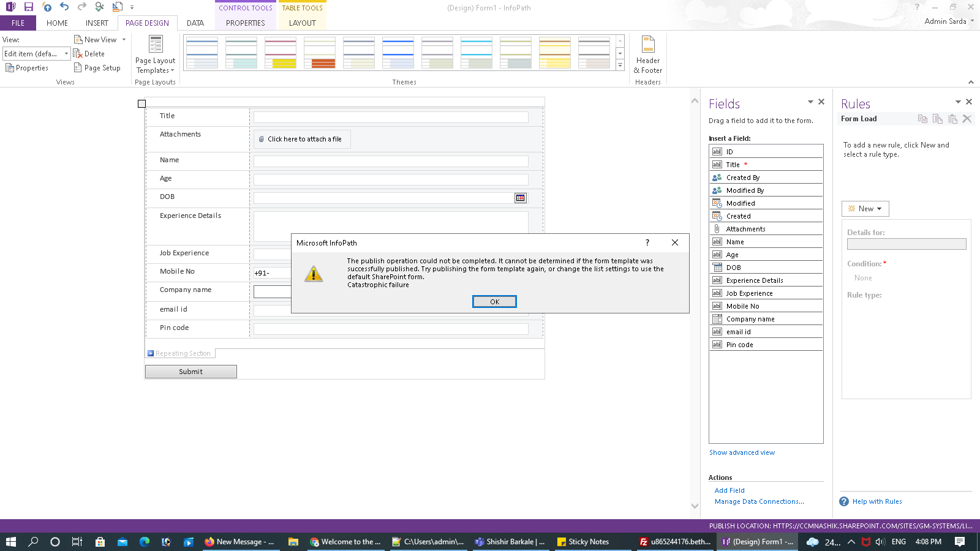Click Show advanced view link

pyautogui.click(x=742, y=452)
